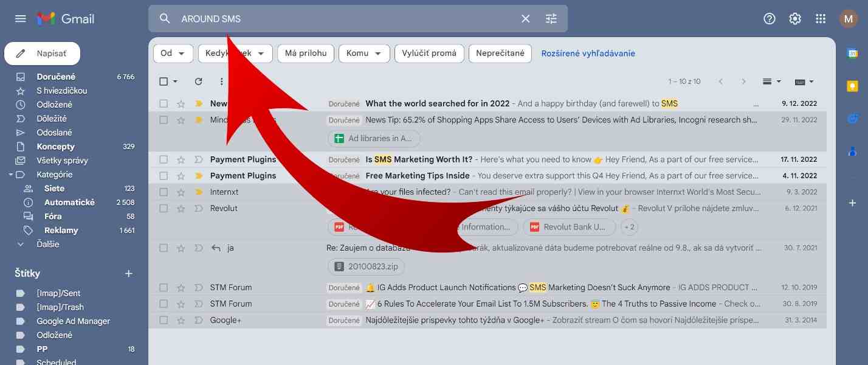Open the select-all dropdown arrow
This screenshot has height=365, width=868.
tap(176, 82)
